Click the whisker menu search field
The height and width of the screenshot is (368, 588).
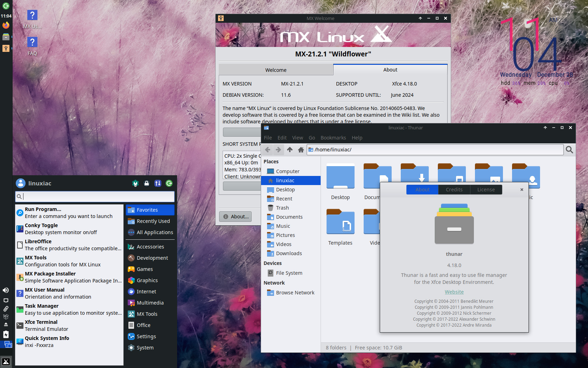[x=95, y=197]
